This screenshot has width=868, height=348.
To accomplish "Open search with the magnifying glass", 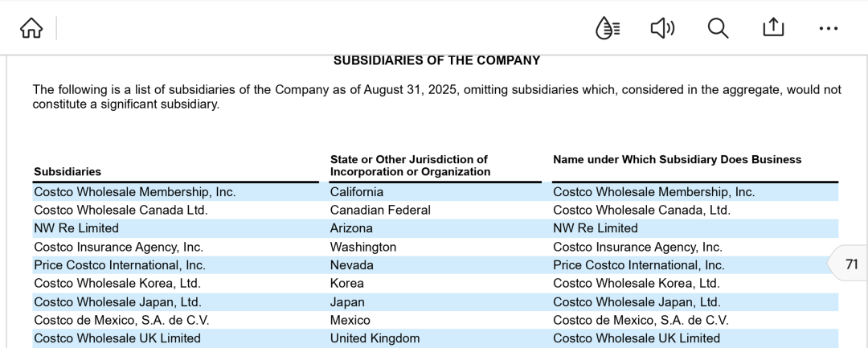I will coord(718,28).
